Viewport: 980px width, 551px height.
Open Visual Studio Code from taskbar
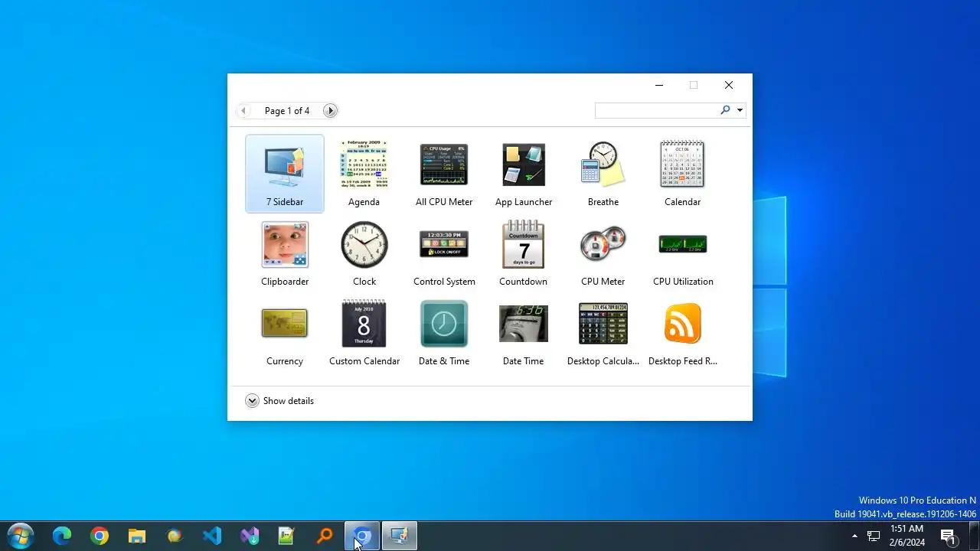pyautogui.click(x=212, y=536)
